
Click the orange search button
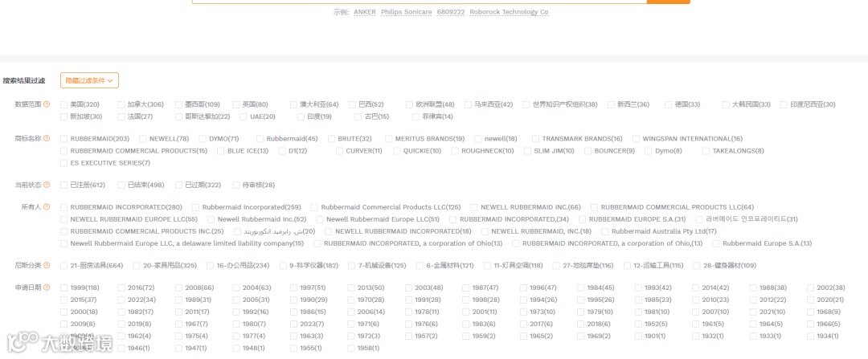pos(668,2)
